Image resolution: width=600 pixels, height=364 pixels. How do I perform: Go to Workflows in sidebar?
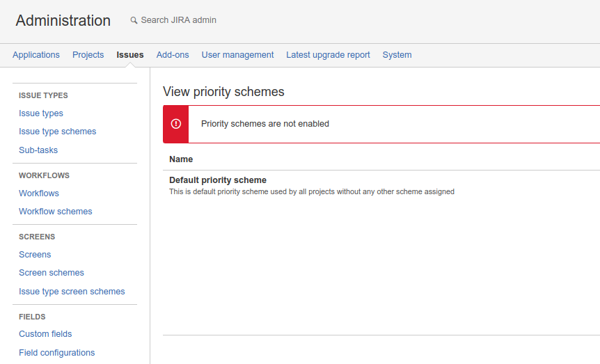coord(39,193)
